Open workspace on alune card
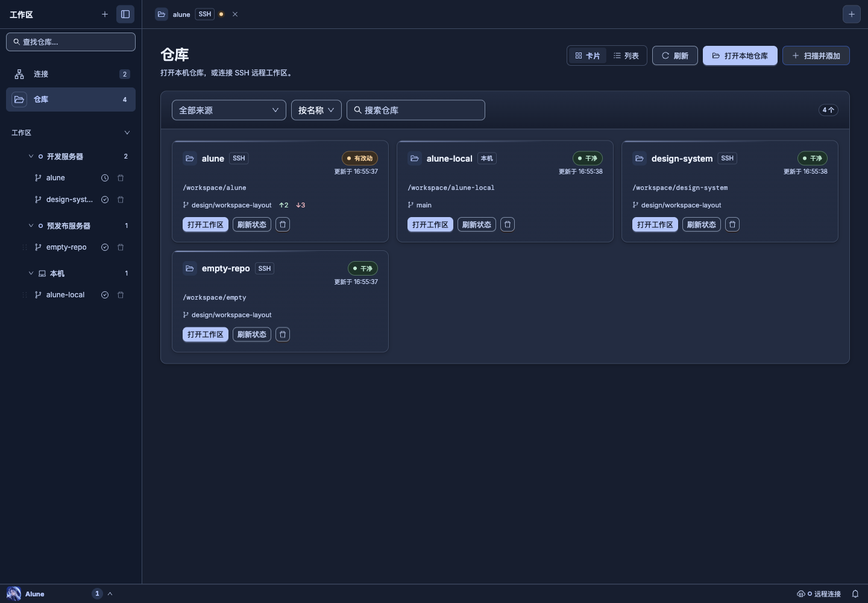 (x=206, y=224)
